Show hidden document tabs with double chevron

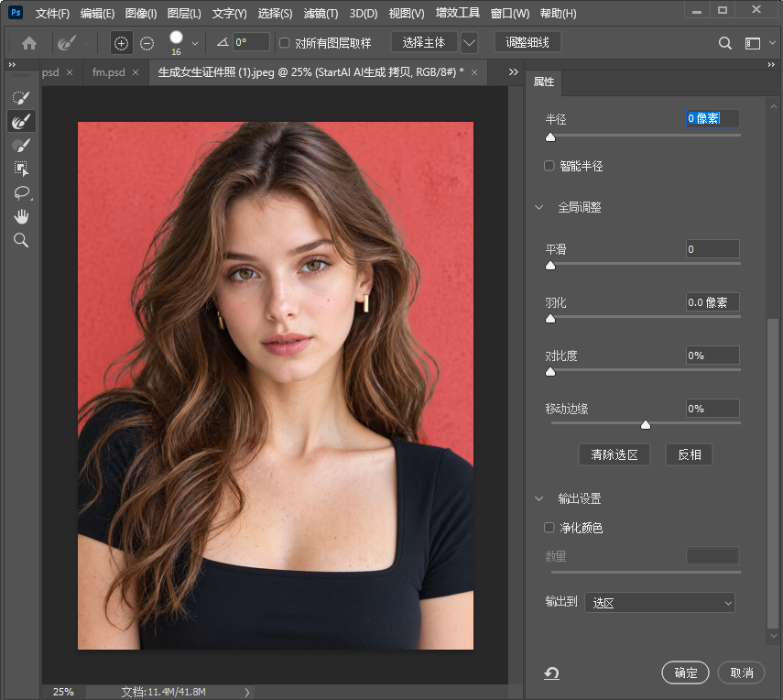514,72
